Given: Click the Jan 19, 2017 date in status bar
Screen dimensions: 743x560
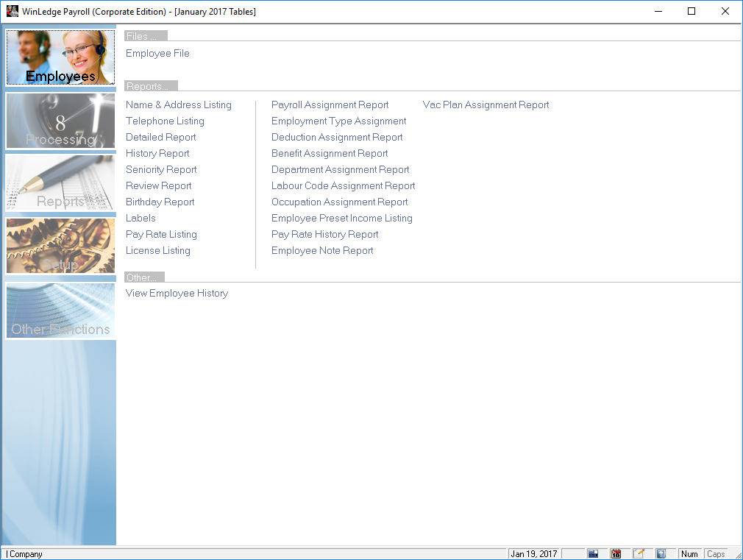Looking at the screenshot, I should [x=534, y=553].
